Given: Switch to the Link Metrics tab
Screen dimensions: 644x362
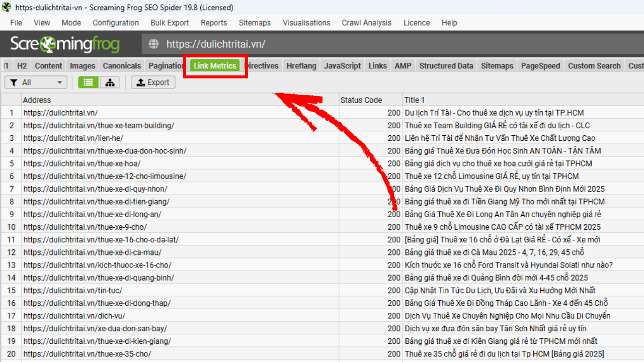Looking at the screenshot, I should point(215,65).
